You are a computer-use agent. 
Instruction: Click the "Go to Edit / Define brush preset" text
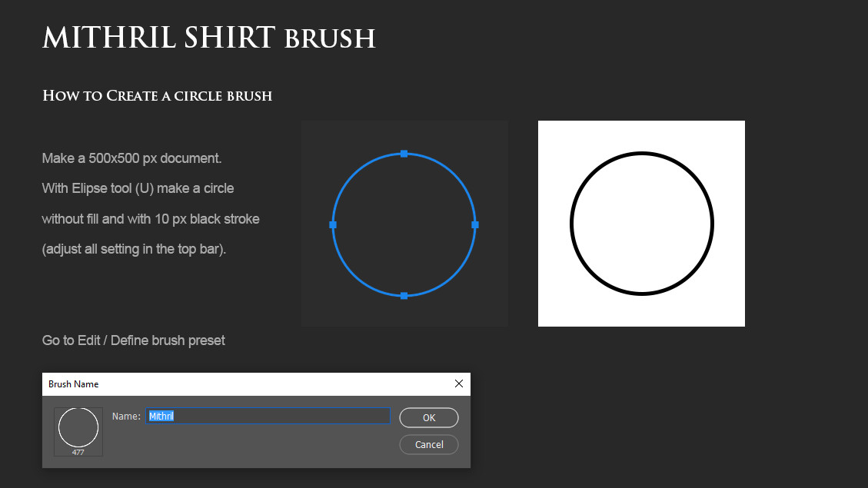coord(134,340)
